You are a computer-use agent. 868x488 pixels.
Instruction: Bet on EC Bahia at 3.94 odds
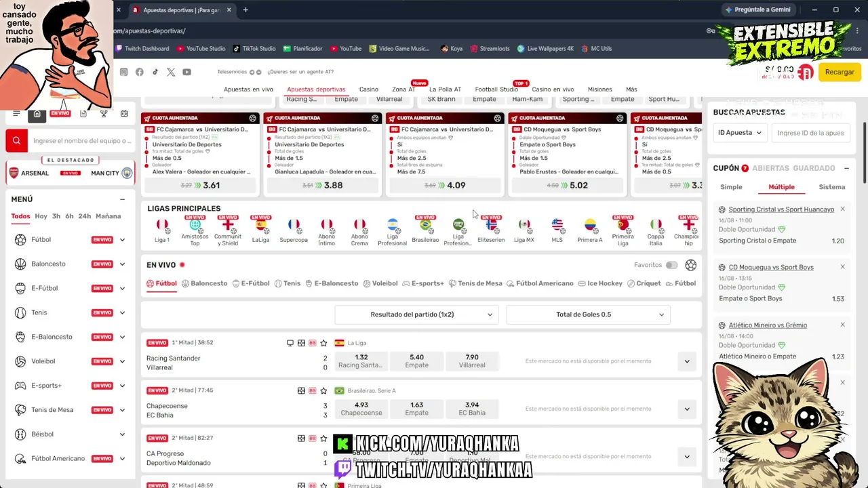tap(472, 409)
